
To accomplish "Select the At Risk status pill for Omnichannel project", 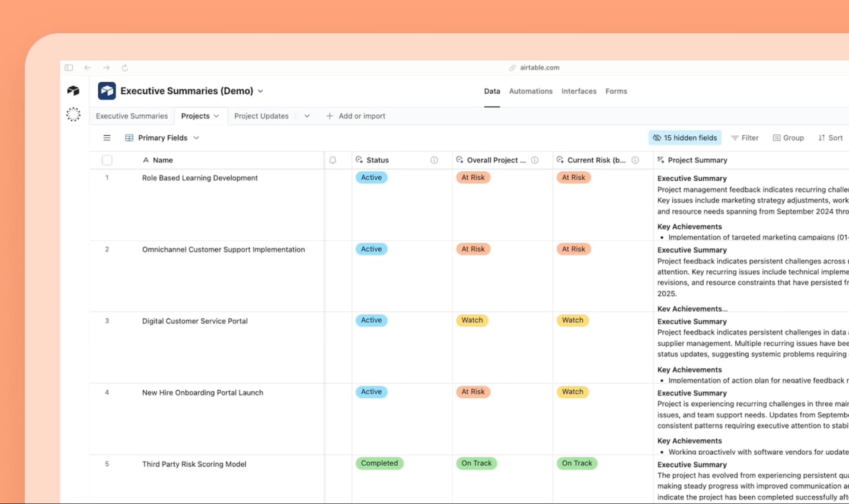I will (x=473, y=248).
